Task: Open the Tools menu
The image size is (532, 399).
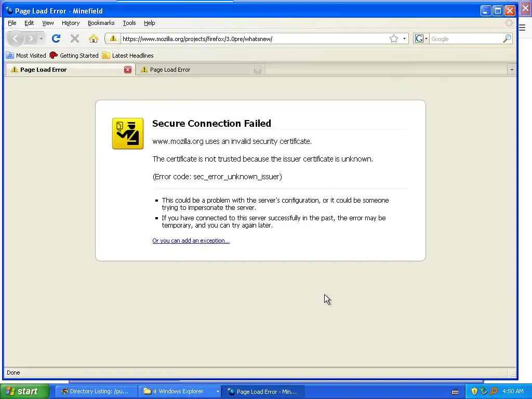Action: 129,23
